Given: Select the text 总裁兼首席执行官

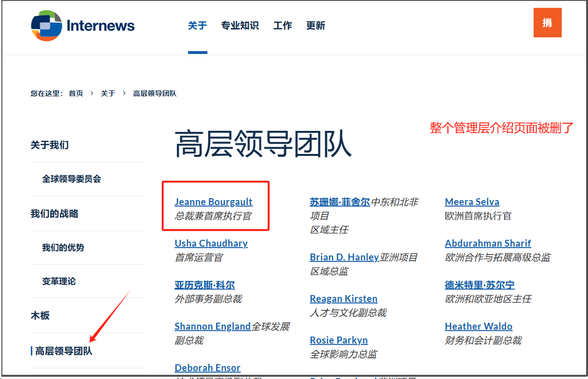Looking at the screenshot, I should pyautogui.click(x=213, y=216).
